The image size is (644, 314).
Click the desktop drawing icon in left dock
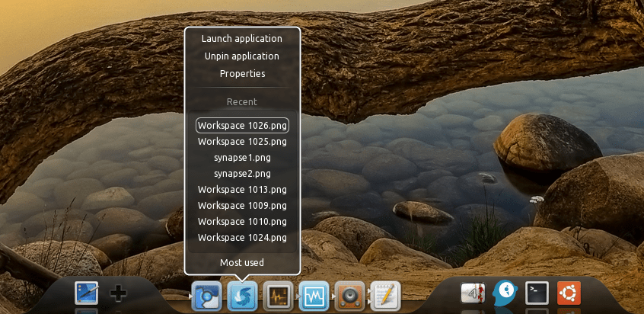click(87, 293)
